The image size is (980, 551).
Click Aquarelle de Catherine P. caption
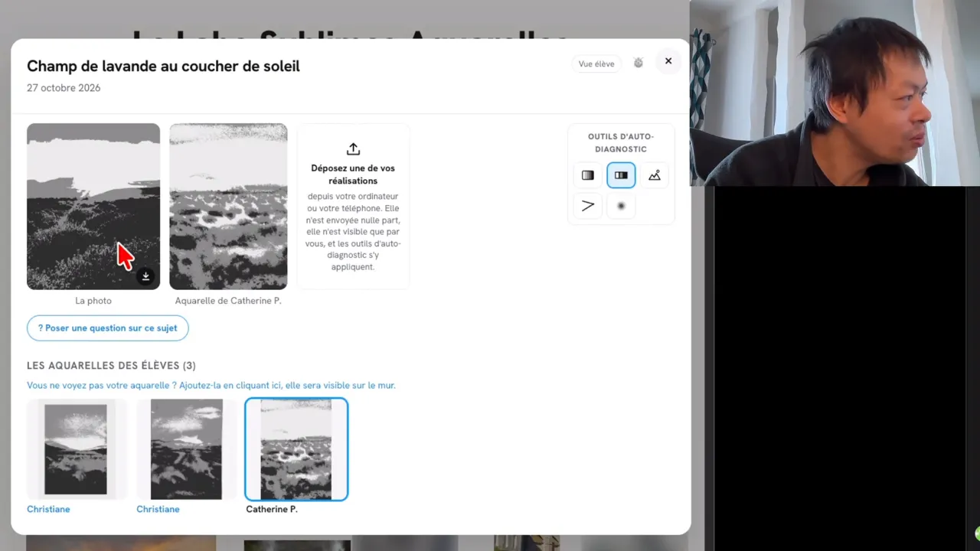[x=228, y=301]
